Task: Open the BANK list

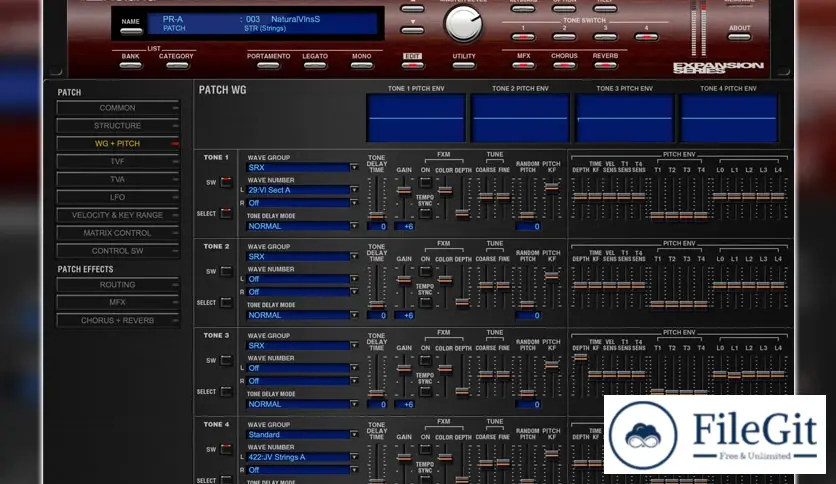Action: pyautogui.click(x=131, y=66)
